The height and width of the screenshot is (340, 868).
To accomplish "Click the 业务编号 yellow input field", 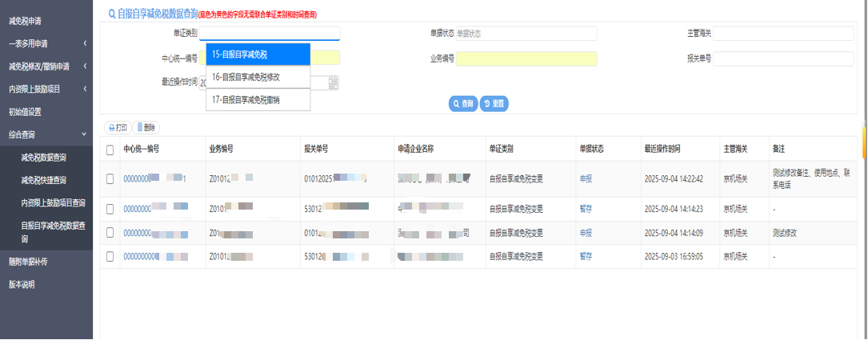I will click(x=526, y=58).
